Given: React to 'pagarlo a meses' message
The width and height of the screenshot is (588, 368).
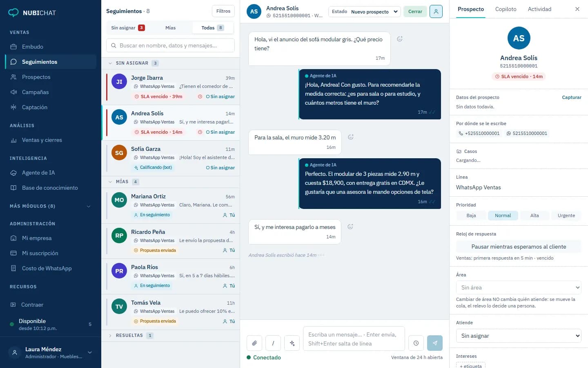Looking at the screenshot, I should [350, 227].
